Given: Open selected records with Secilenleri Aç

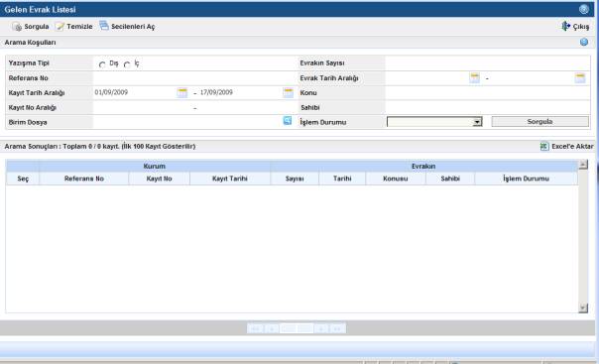Looking at the screenshot, I should (127, 26).
